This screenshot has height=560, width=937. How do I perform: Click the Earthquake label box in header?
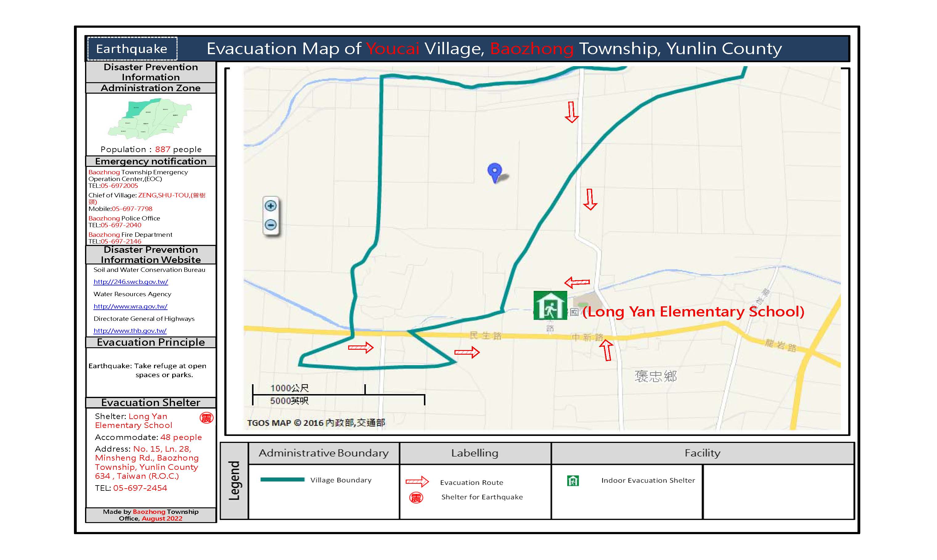point(132,49)
